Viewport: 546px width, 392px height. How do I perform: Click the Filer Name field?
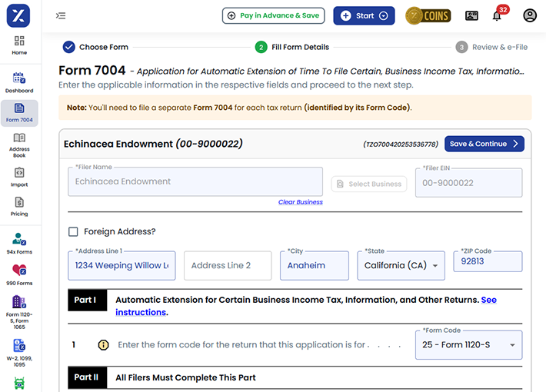[195, 181]
